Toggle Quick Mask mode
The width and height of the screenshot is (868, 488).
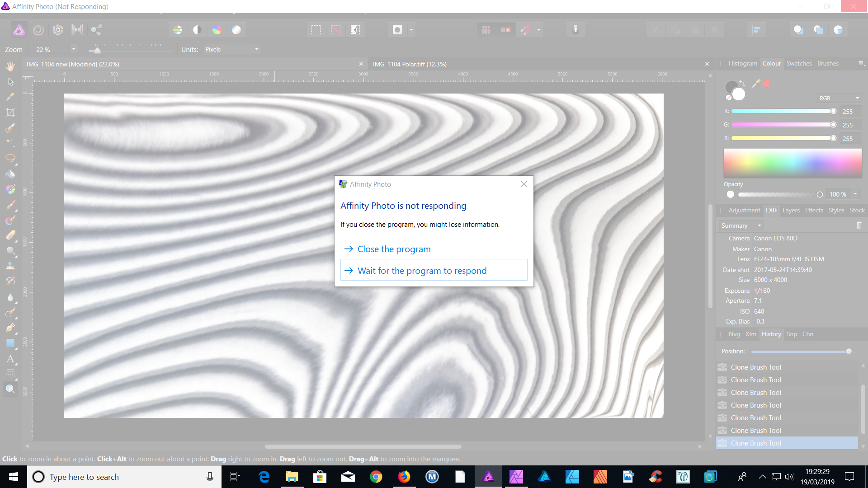pyautogui.click(x=397, y=30)
